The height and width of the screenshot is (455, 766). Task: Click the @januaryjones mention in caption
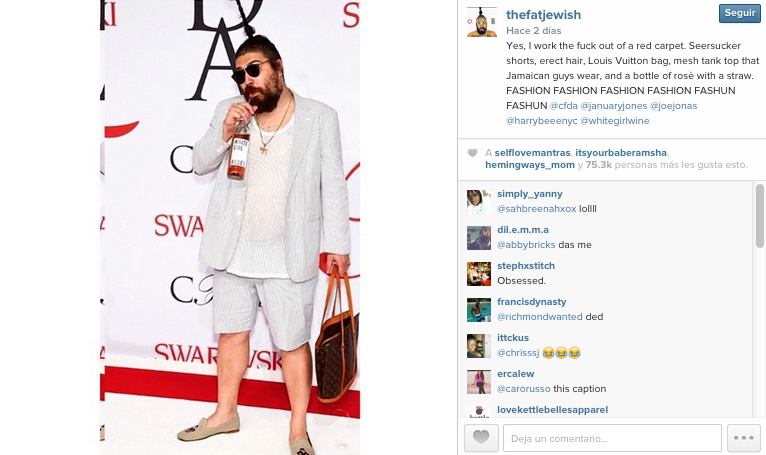(x=614, y=106)
